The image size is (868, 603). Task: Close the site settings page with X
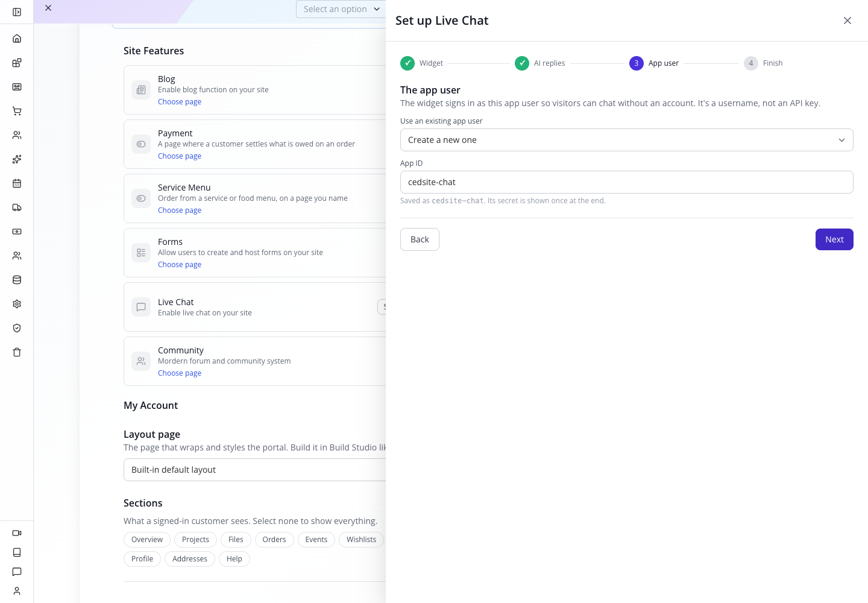(x=48, y=8)
